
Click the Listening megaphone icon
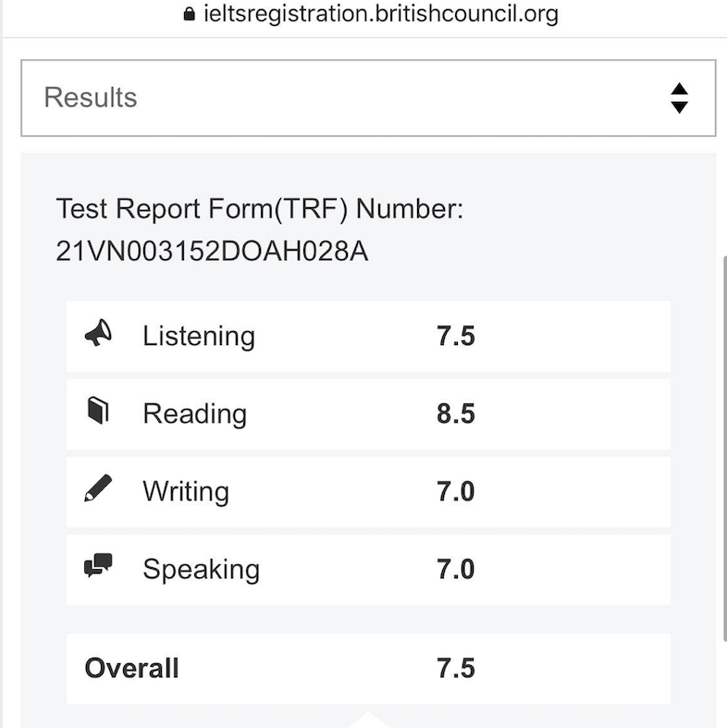coord(98,333)
